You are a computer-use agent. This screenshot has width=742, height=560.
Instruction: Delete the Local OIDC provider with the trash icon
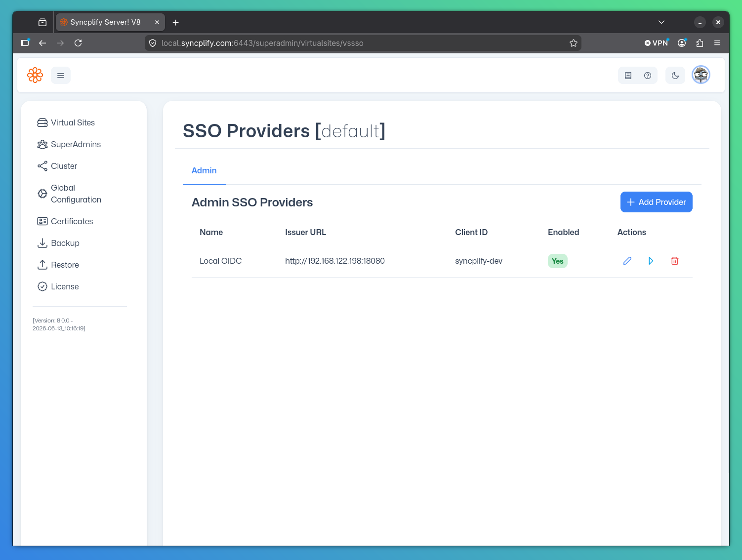675,261
